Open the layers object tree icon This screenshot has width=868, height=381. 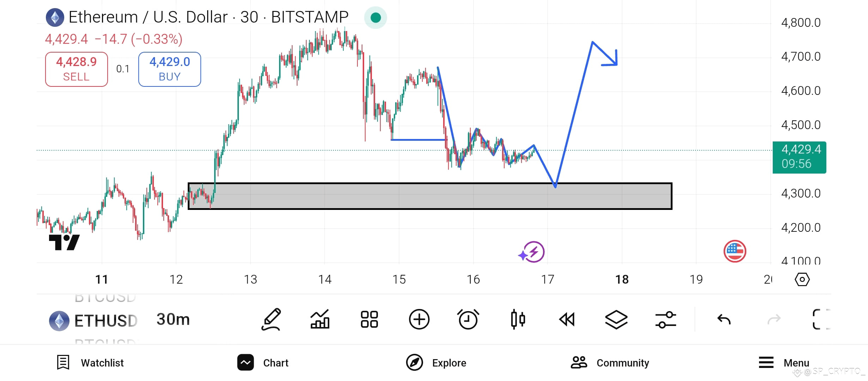[616, 320]
